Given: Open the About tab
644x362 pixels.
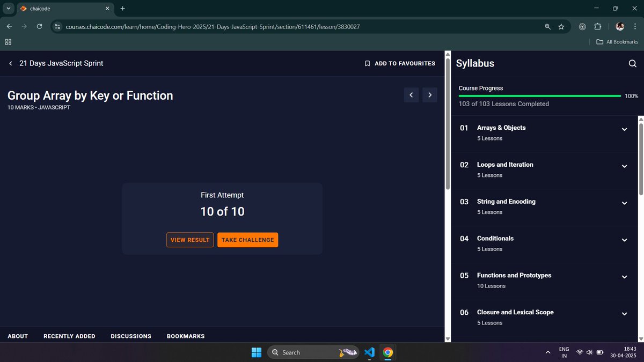Looking at the screenshot, I should click(18, 336).
